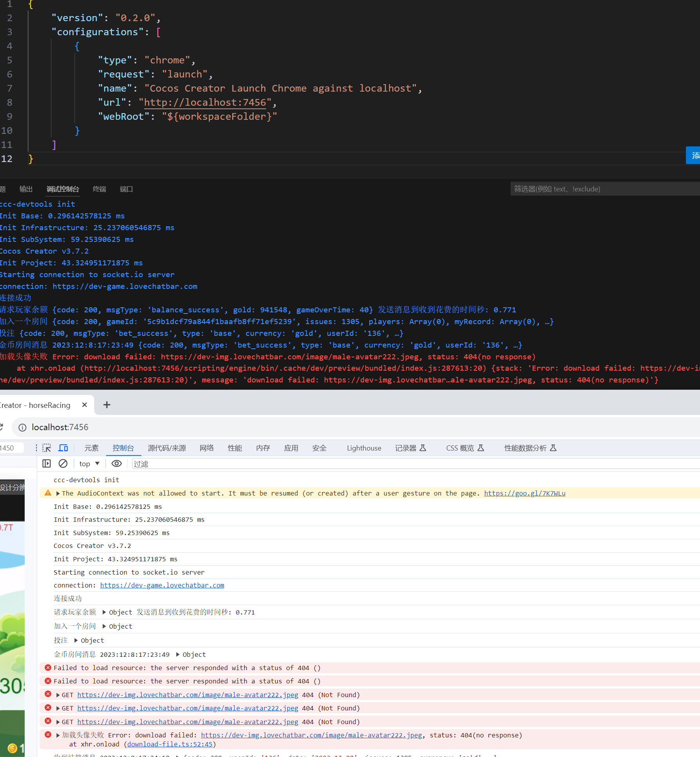Expand the Object after 投注
This screenshot has height=757, width=700.
[x=76, y=640]
